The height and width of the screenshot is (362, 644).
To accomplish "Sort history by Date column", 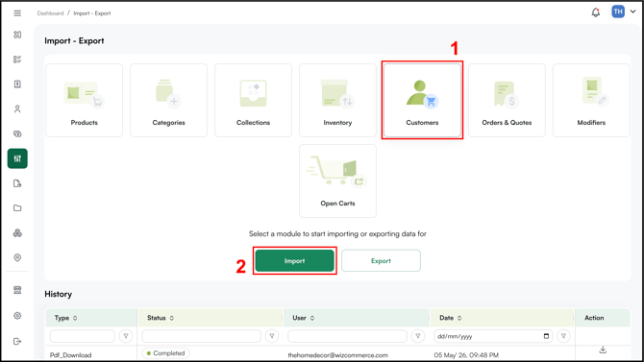I will pyautogui.click(x=459, y=318).
